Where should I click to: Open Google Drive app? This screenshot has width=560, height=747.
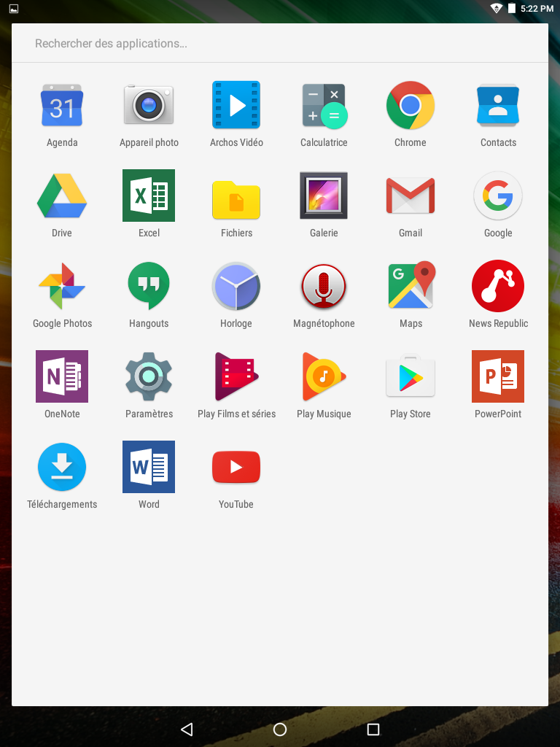click(x=62, y=196)
